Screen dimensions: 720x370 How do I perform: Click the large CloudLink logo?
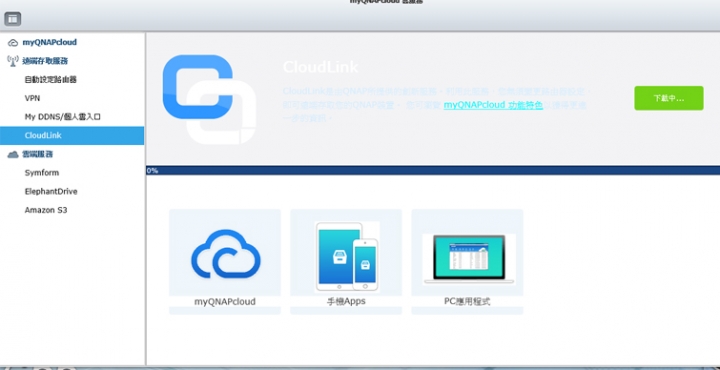click(x=209, y=99)
